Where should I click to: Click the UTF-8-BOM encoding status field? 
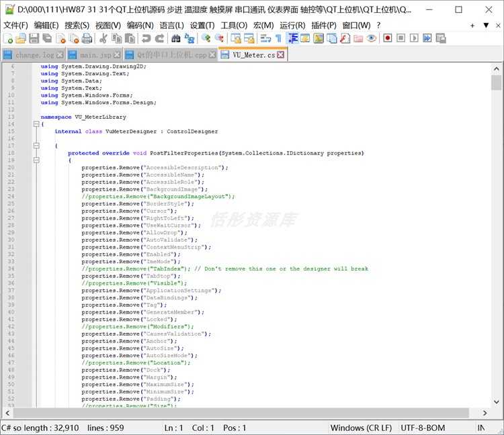point(423,428)
